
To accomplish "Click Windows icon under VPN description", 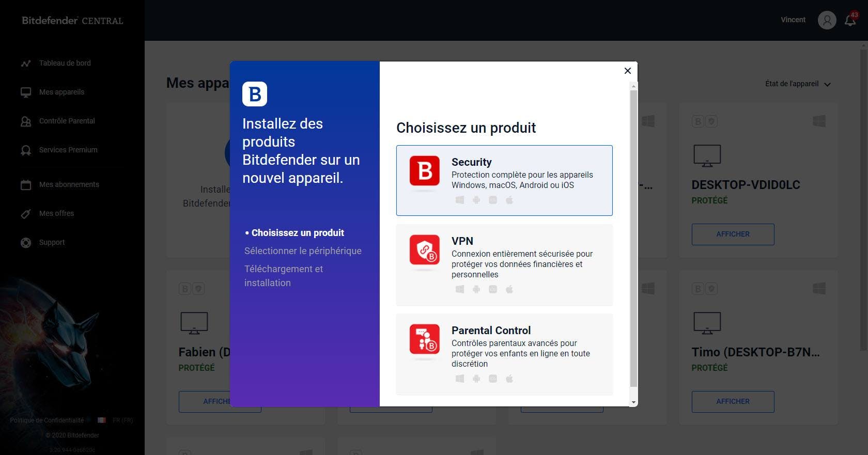I will (460, 289).
